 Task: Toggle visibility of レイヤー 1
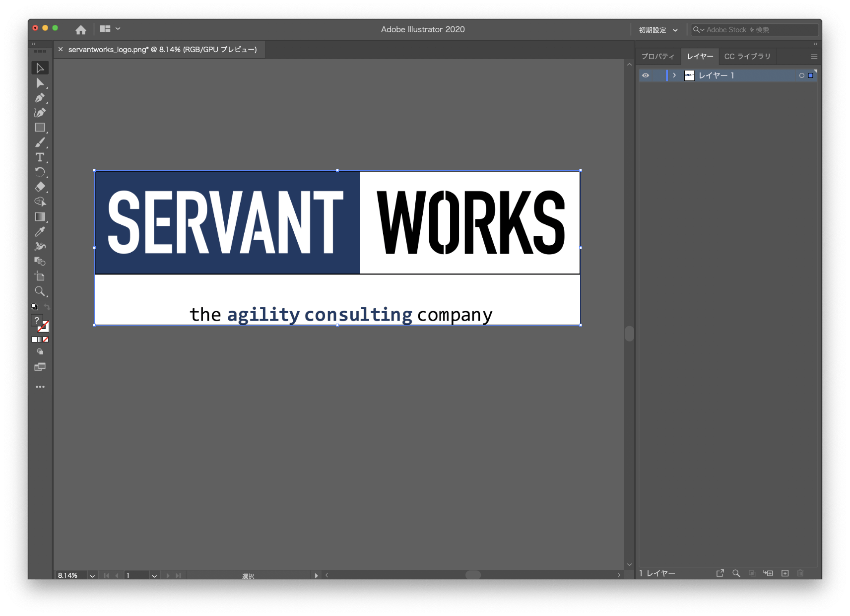[646, 75]
